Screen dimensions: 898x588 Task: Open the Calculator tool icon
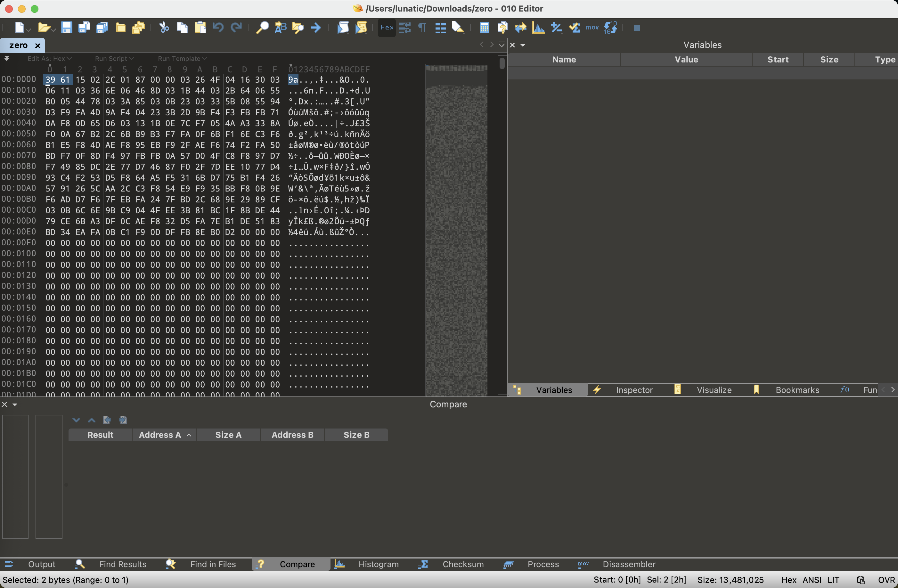coord(484,28)
